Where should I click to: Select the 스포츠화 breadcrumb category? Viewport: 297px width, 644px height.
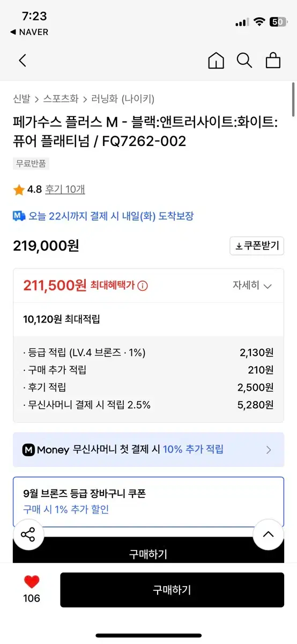61,99
